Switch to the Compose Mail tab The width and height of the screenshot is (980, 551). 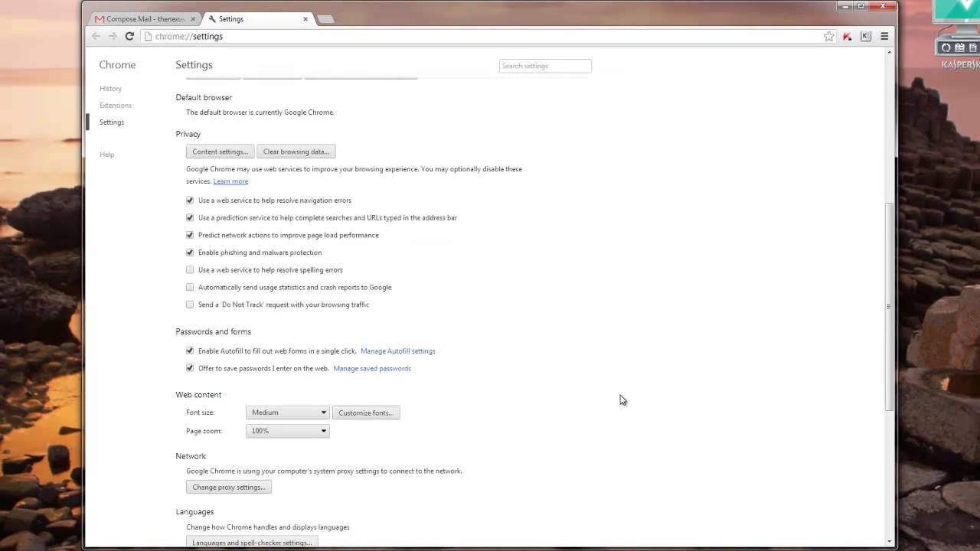144,18
